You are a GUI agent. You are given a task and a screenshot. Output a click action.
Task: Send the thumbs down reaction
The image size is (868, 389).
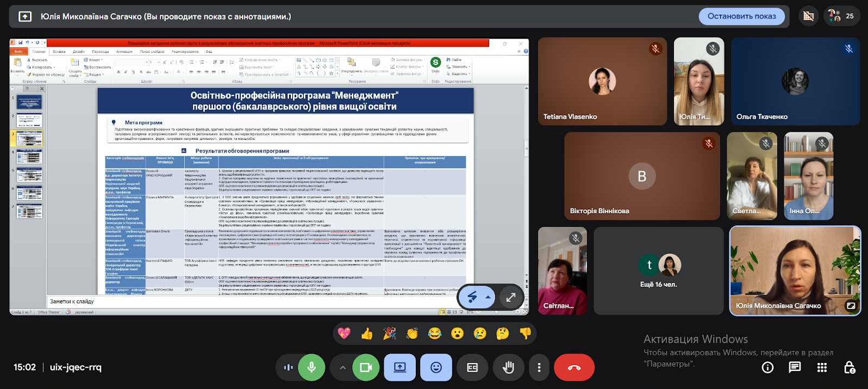[x=525, y=333]
